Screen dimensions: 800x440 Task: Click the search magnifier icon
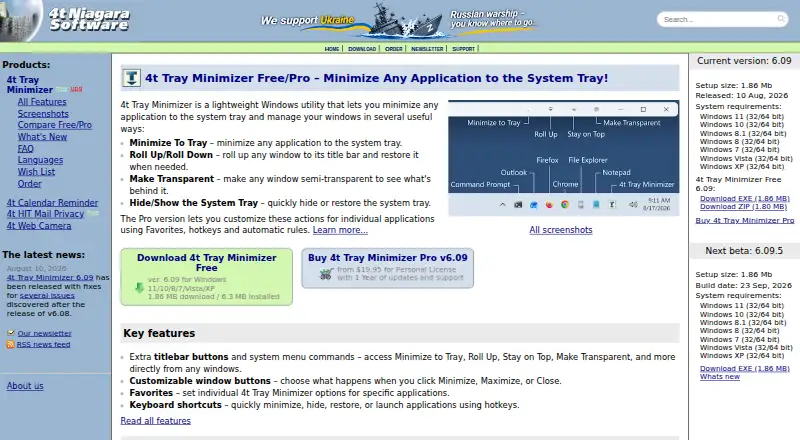coord(781,19)
